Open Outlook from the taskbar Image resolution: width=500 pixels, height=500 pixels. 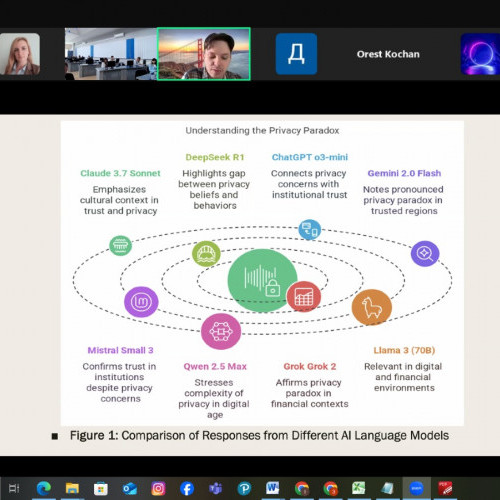click(130, 489)
